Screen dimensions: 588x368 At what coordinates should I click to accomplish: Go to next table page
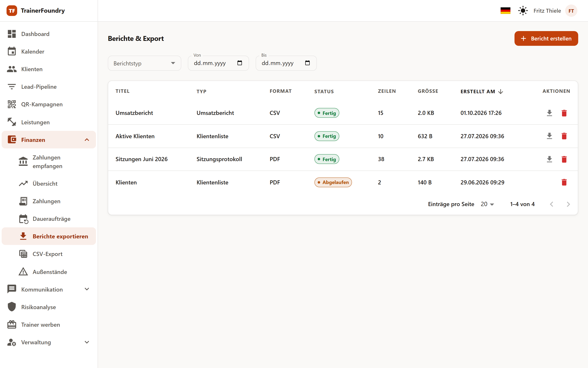tap(568, 204)
